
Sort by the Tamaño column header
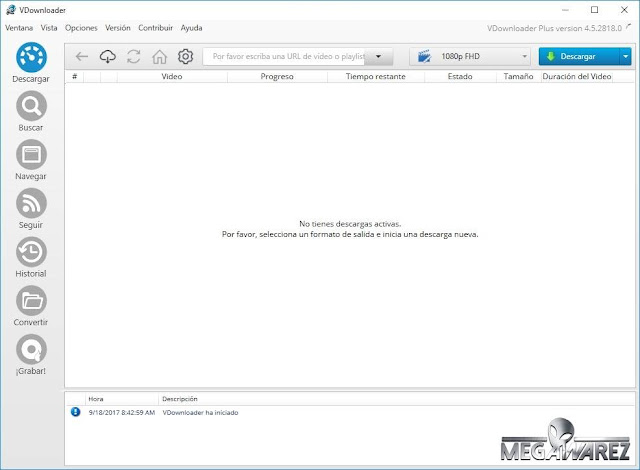[518, 76]
